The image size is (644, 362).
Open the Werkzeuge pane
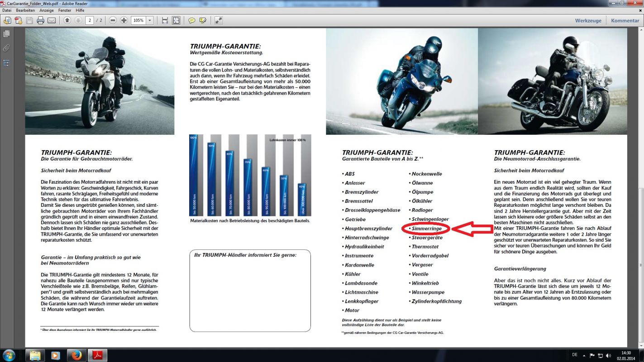588,20
